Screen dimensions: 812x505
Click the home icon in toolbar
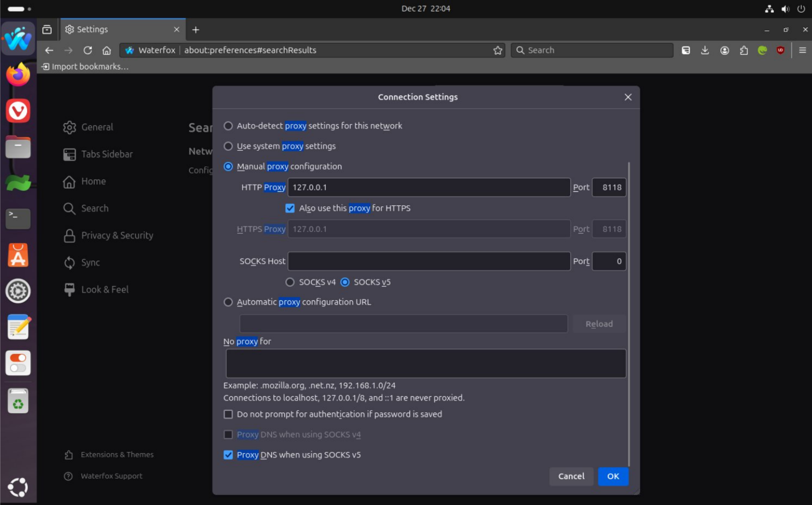click(x=107, y=50)
